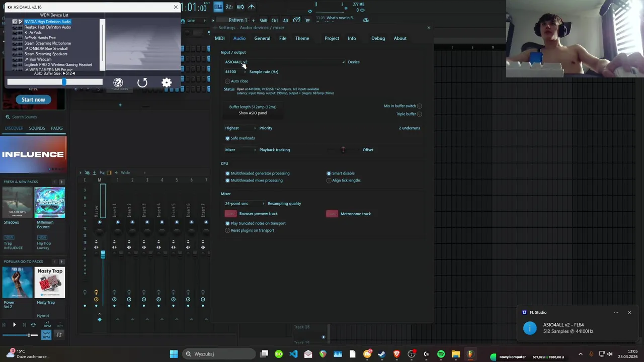Open ASIO4ALL help globe icon
Viewport: 644px width, 362px height.
point(118,83)
